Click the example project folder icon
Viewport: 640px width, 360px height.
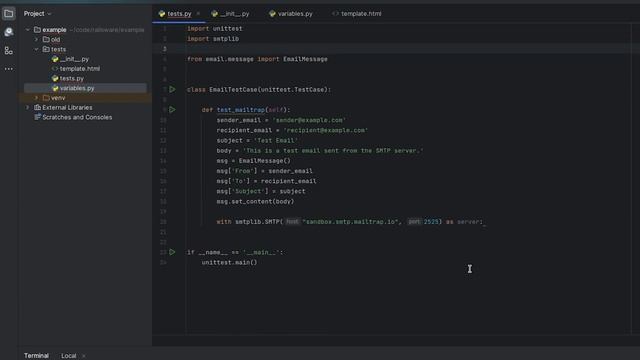37,30
